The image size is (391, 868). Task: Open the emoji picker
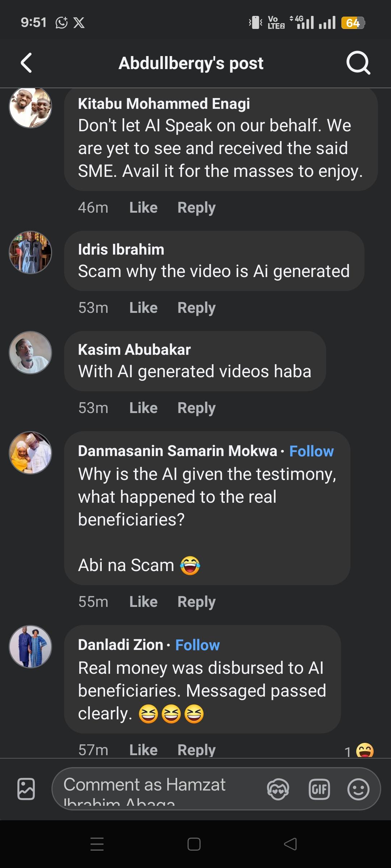358,789
